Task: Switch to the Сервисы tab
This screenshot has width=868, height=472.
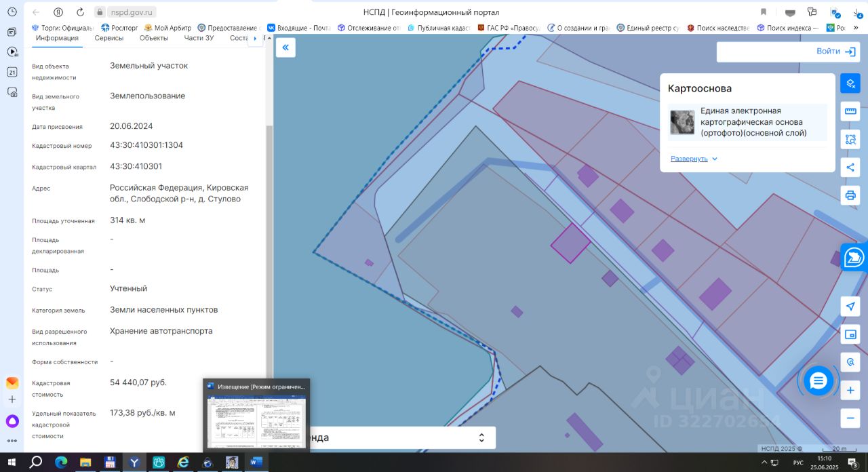Action: click(x=109, y=38)
